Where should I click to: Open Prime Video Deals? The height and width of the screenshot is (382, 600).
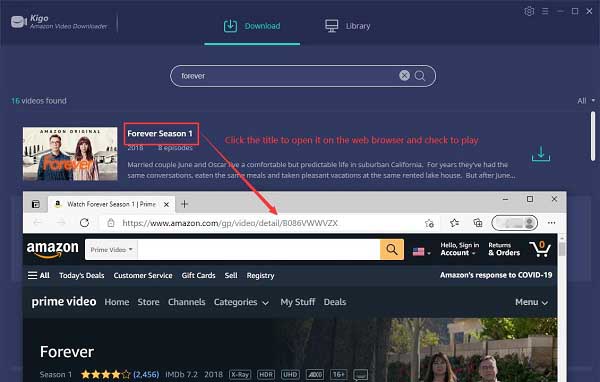[335, 302]
